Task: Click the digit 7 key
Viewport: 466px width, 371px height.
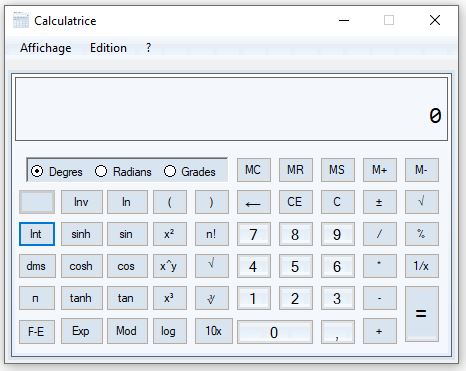Action: coord(254,234)
